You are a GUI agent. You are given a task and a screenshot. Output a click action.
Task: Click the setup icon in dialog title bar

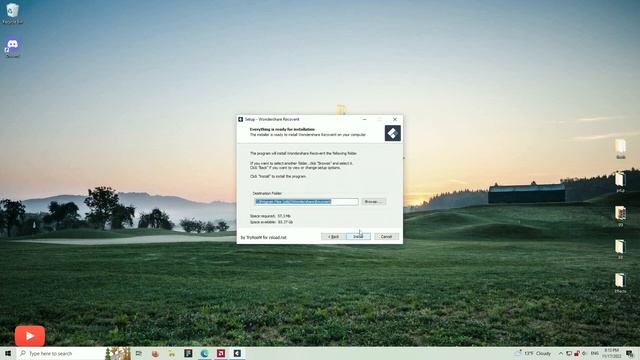point(241,119)
